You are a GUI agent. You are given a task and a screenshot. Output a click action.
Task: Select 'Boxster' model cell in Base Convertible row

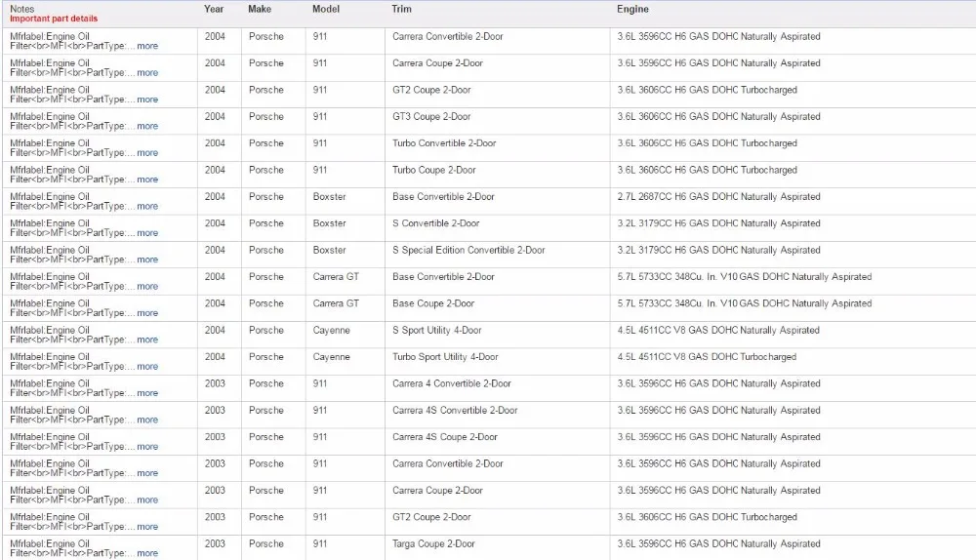(x=329, y=197)
